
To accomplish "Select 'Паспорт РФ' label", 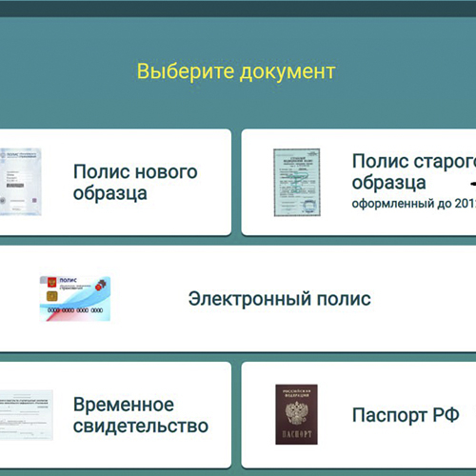I will 406,415.
